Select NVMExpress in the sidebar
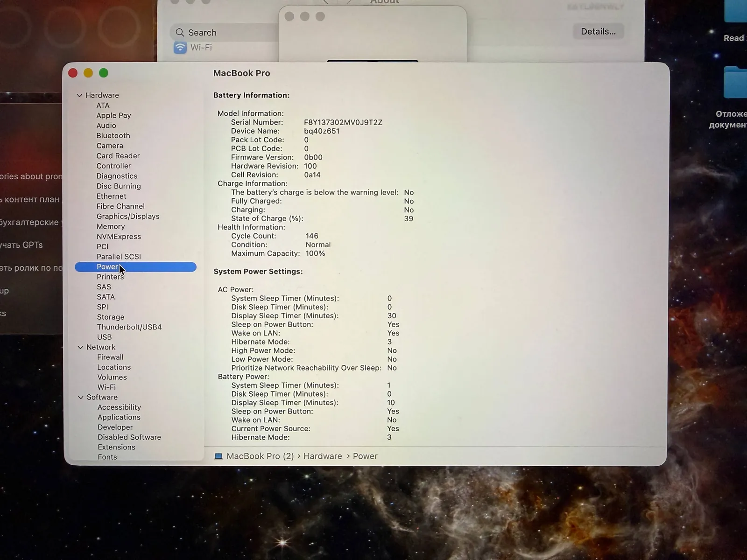 pyautogui.click(x=119, y=237)
